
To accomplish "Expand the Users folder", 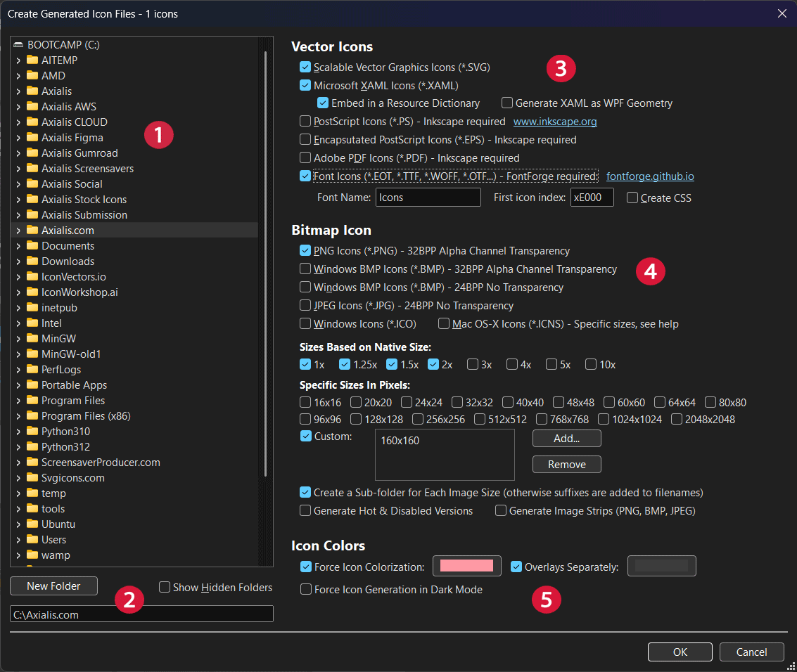I will [x=18, y=539].
